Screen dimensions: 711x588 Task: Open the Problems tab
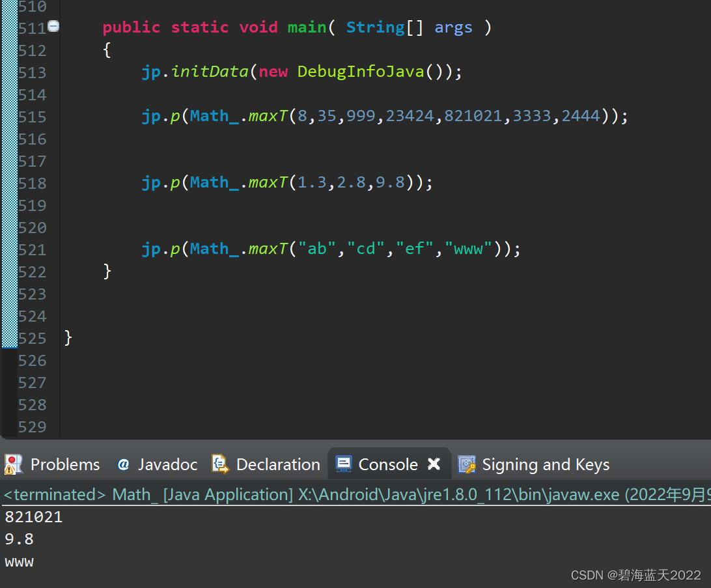pyautogui.click(x=52, y=464)
